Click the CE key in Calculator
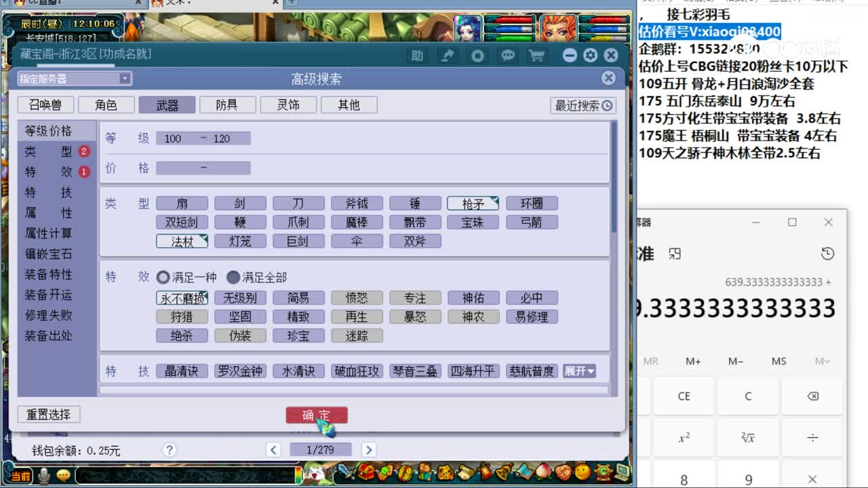 (x=684, y=396)
